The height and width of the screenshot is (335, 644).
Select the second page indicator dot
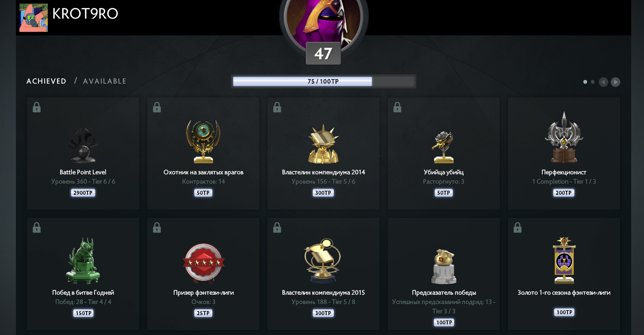593,82
